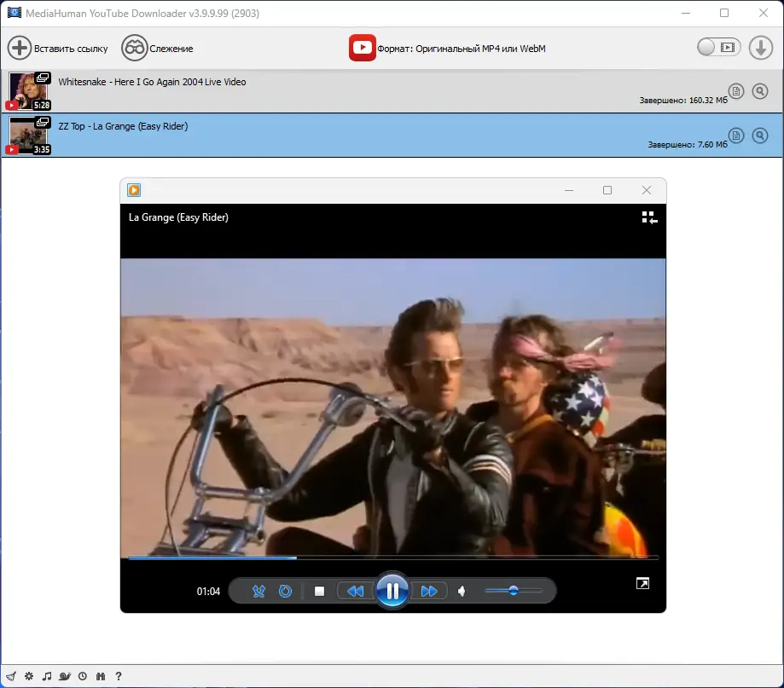Screen dimensions: 784x688
Task: Toggle the audio/video mode switch
Action: point(718,48)
